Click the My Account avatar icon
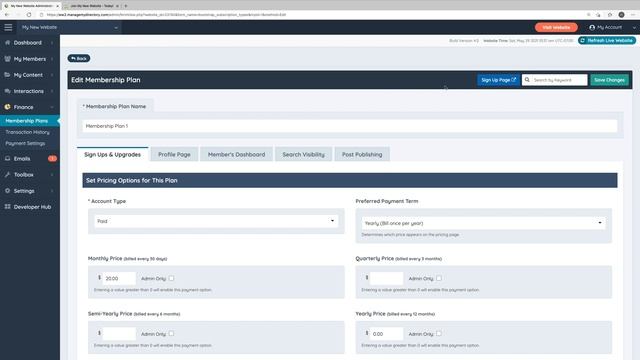 pos(592,27)
